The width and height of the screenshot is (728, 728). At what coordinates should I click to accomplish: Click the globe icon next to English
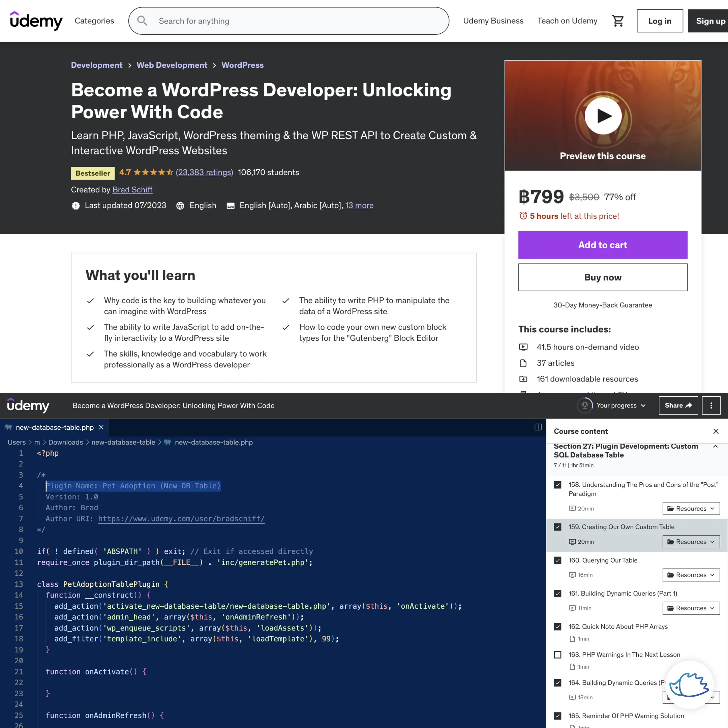180,206
